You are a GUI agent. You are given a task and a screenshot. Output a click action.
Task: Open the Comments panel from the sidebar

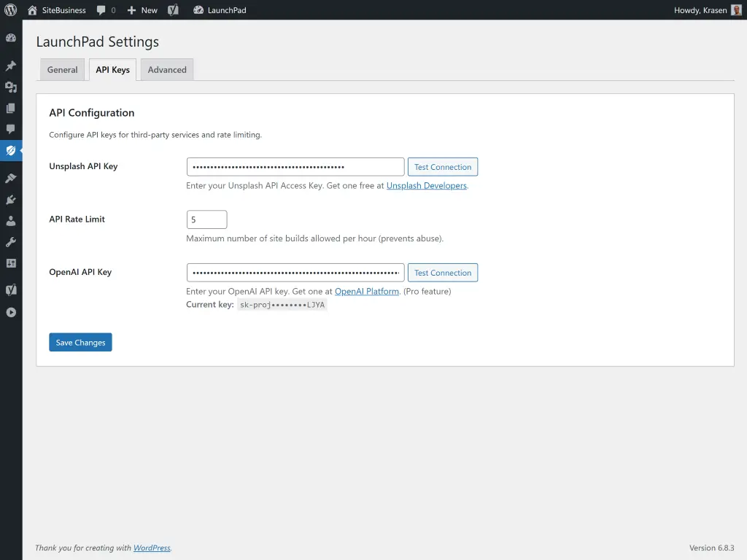click(10, 129)
